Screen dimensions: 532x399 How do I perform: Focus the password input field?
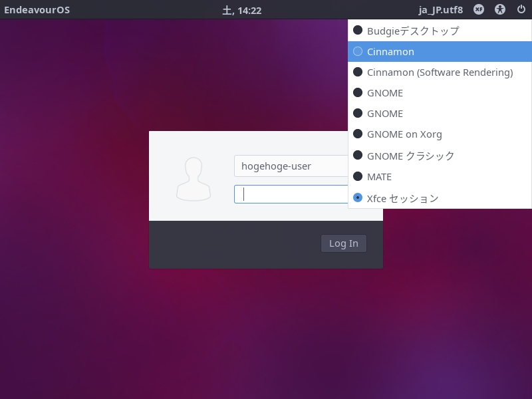[291, 194]
